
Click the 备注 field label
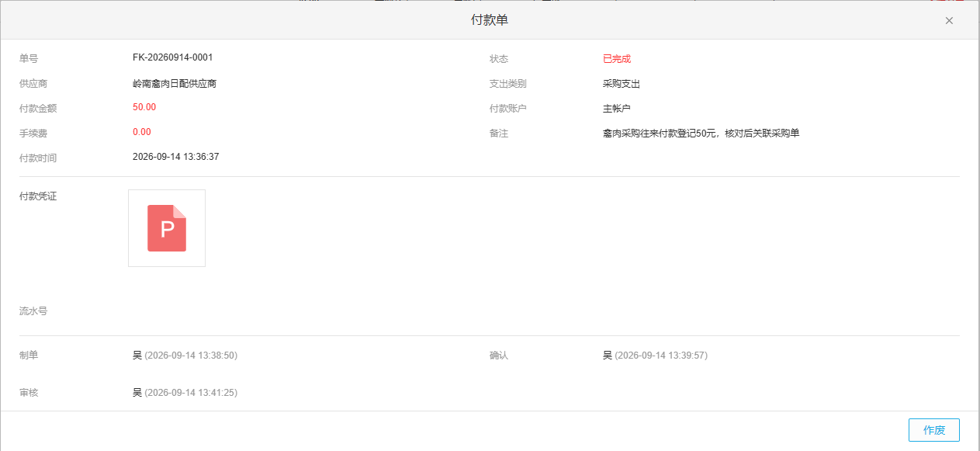(x=499, y=134)
